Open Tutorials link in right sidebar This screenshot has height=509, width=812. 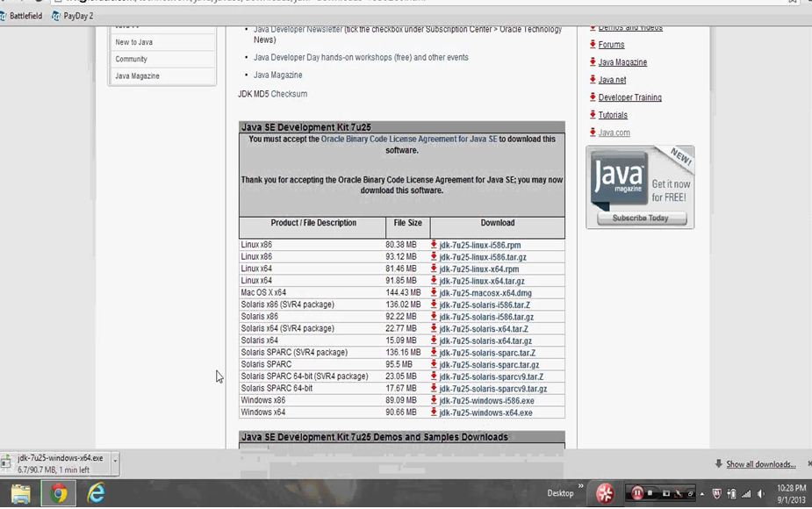point(613,115)
